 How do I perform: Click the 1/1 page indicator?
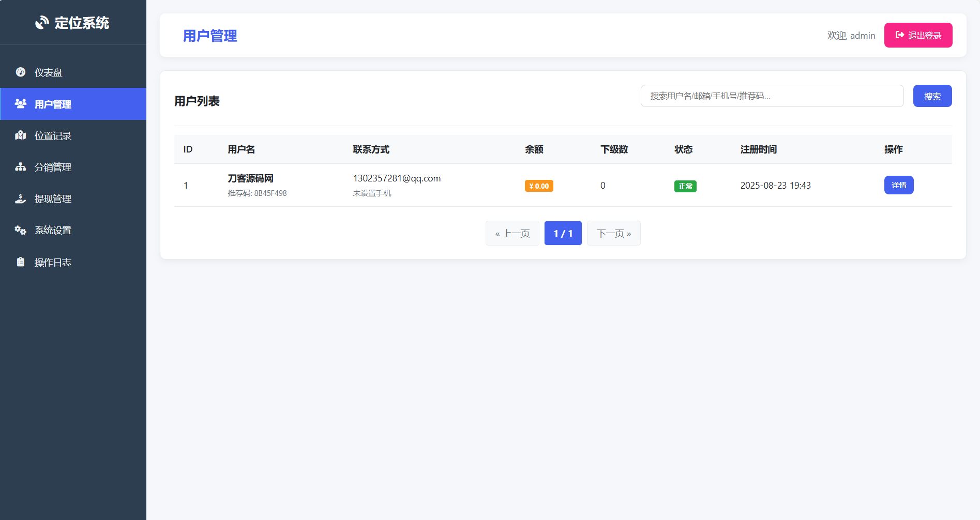pyautogui.click(x=563, y=233)
